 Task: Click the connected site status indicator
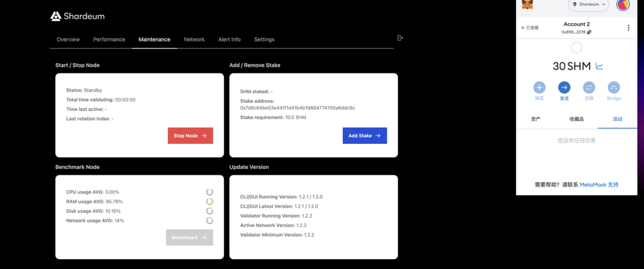pos(530,28)
